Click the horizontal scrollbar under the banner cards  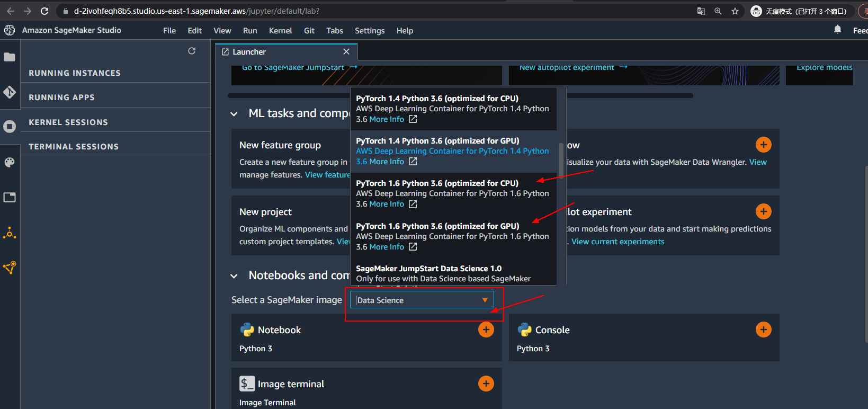coord(460,96)
